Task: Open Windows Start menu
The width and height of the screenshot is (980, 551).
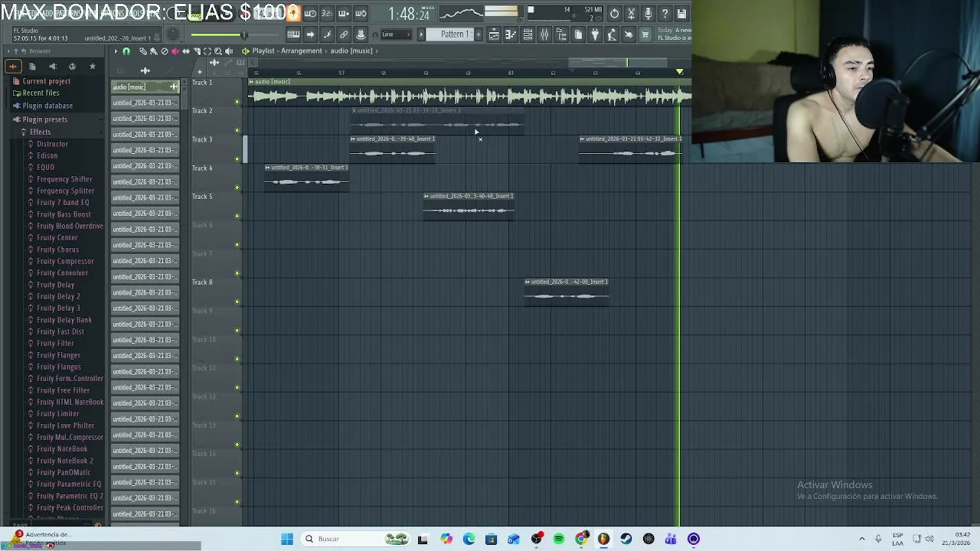Action: coord(287,539)
